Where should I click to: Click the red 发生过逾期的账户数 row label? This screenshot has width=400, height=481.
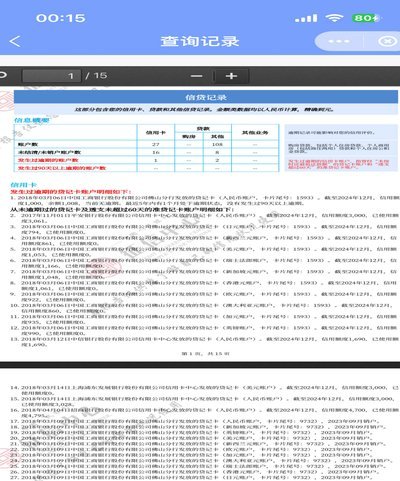(48, 160)
